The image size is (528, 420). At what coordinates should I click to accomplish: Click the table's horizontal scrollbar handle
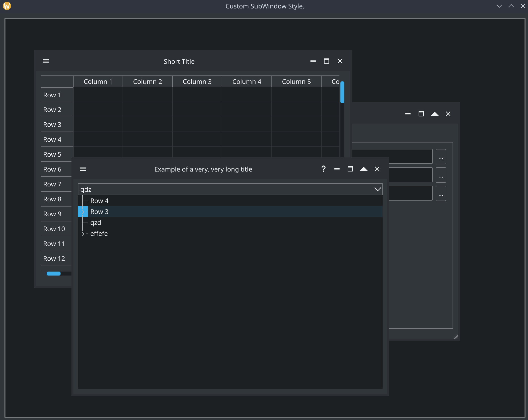click(x=54, y=273)
